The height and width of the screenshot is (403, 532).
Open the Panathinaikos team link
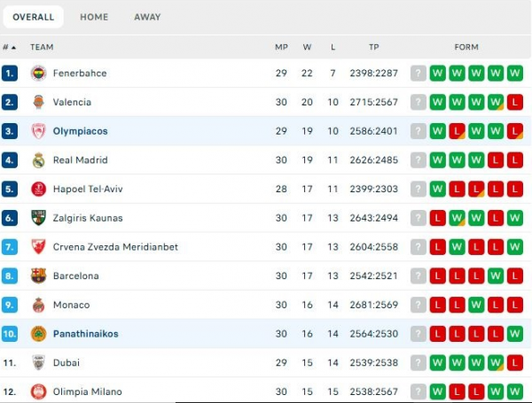coord(85,334)
